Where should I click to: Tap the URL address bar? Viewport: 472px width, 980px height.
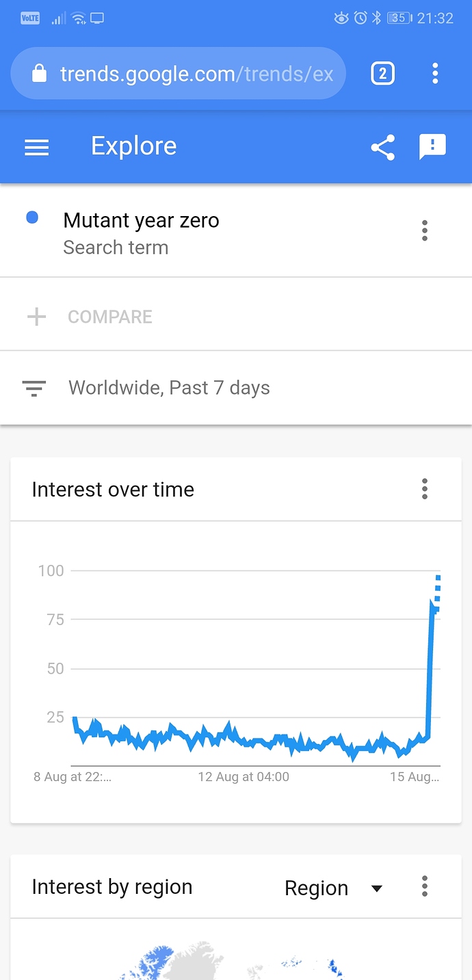point(179,73)
